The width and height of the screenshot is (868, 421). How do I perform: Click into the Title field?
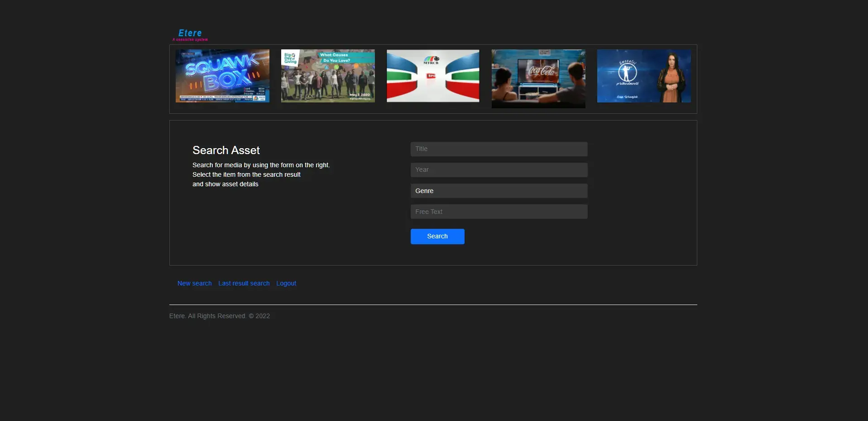pyautogui.click(x=499, y=149)
